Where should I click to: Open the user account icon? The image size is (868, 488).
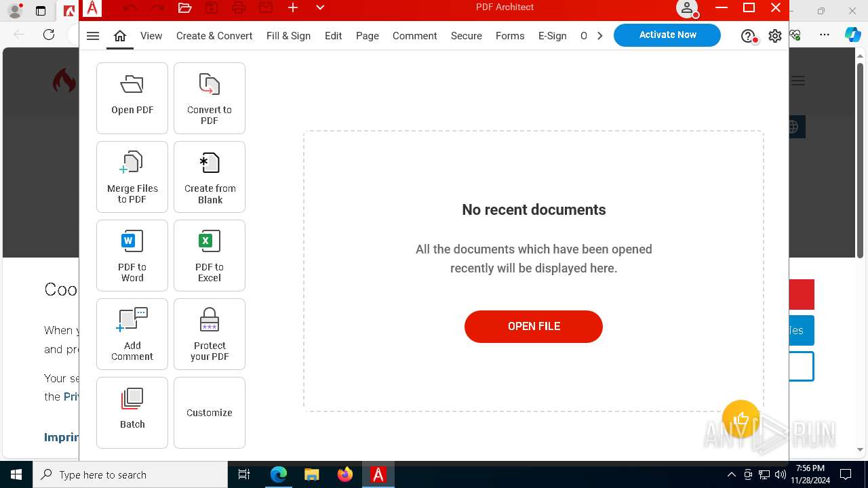687,8
